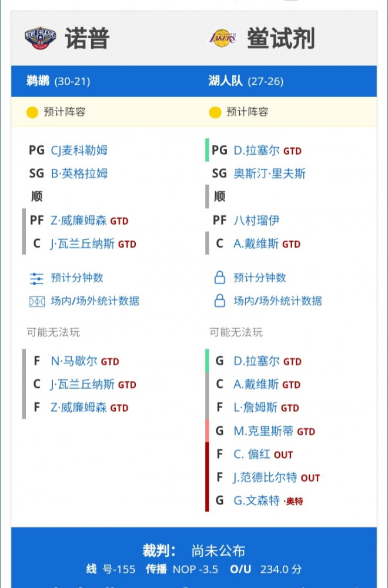
Task: Click the Lakers 预计分钟数 lock icon
Action: (x=220, y=278)
